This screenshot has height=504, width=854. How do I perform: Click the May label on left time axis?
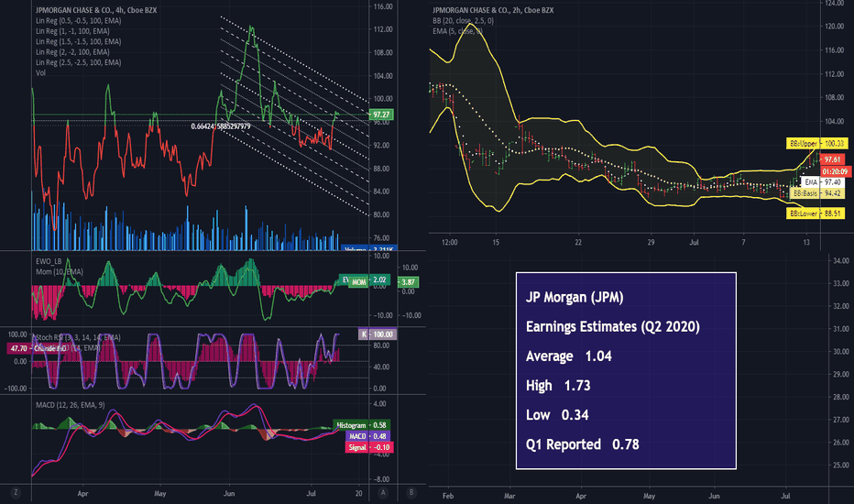[x=159, y=494]
